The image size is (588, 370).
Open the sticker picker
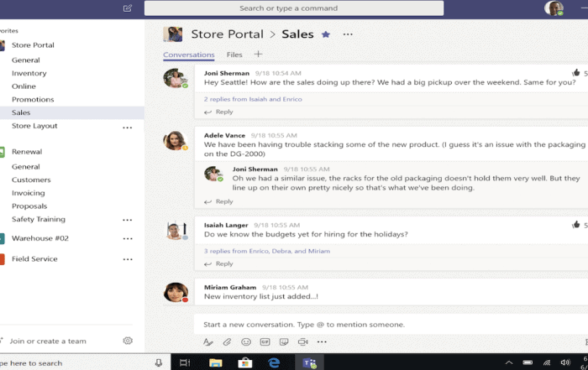coord(284,341)
